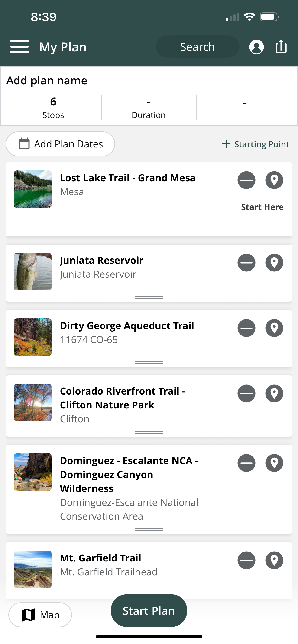This screenshot has height=644, width=298.
Task: Open the hamburger menu
Action: (19, 47)
